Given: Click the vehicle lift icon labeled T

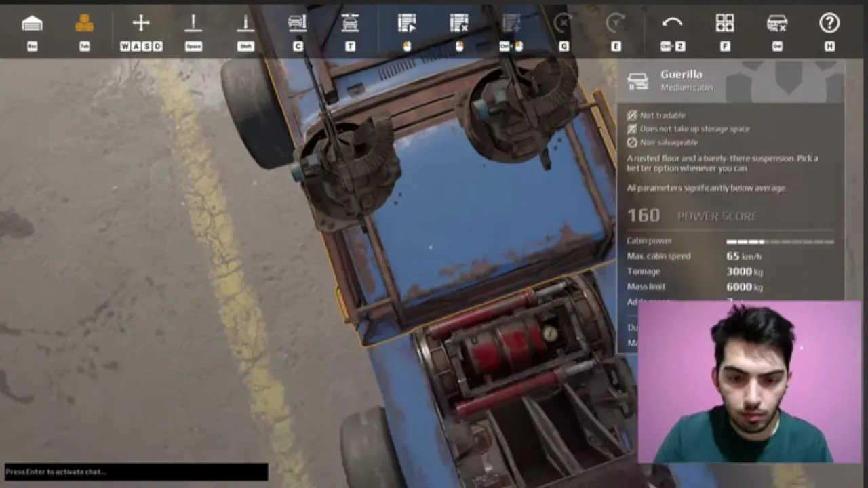Looking at the screenshot, I should tap(350, 24).
